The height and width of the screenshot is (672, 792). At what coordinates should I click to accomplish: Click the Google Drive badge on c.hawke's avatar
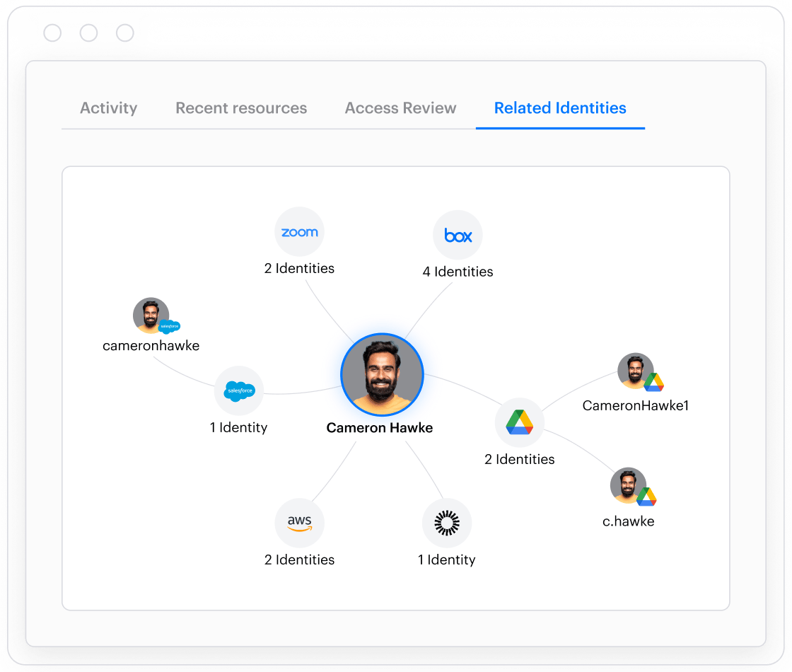pyautogui.click(x=648, y=497)
